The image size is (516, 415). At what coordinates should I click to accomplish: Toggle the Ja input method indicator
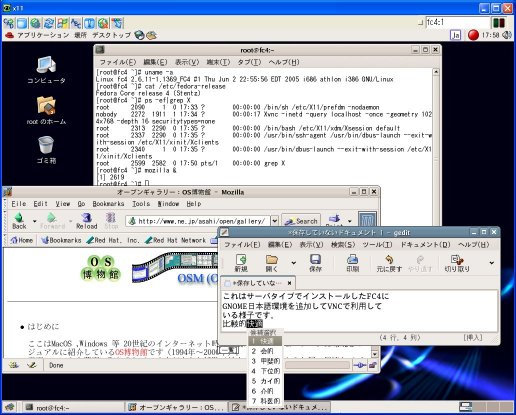455,35
